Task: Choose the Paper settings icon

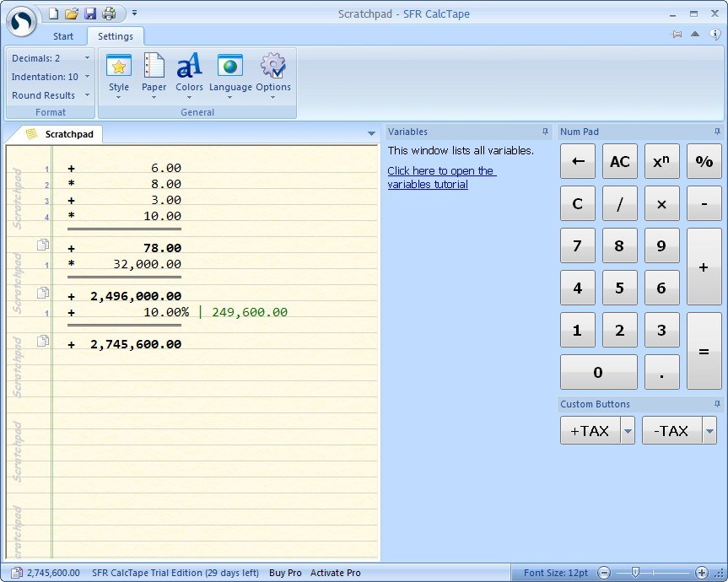Action: click(x=154, y=76)
